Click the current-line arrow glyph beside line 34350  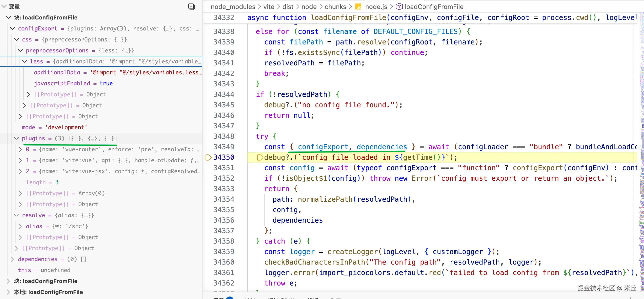pyautogui.click(x=208, y=157)
